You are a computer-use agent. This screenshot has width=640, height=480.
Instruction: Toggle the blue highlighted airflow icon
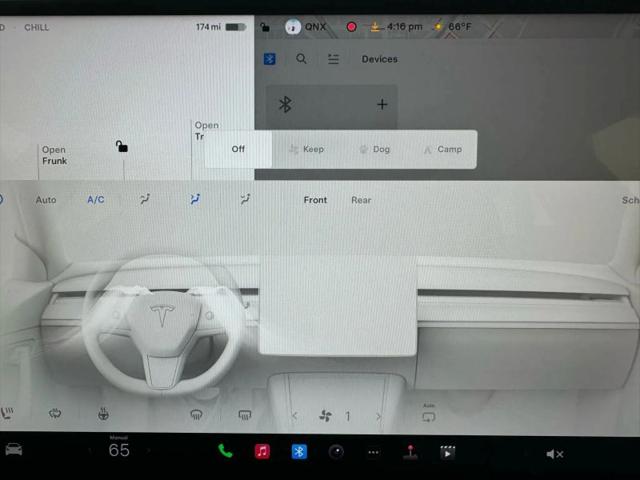[x=195, y=199]
